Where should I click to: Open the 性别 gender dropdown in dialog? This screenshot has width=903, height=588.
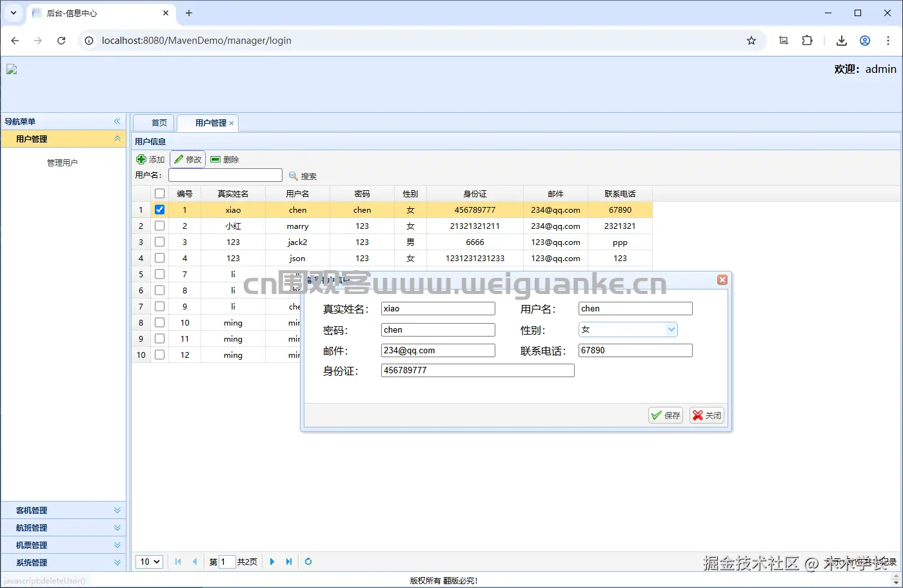pyautogui.click(x=673, y=329)
